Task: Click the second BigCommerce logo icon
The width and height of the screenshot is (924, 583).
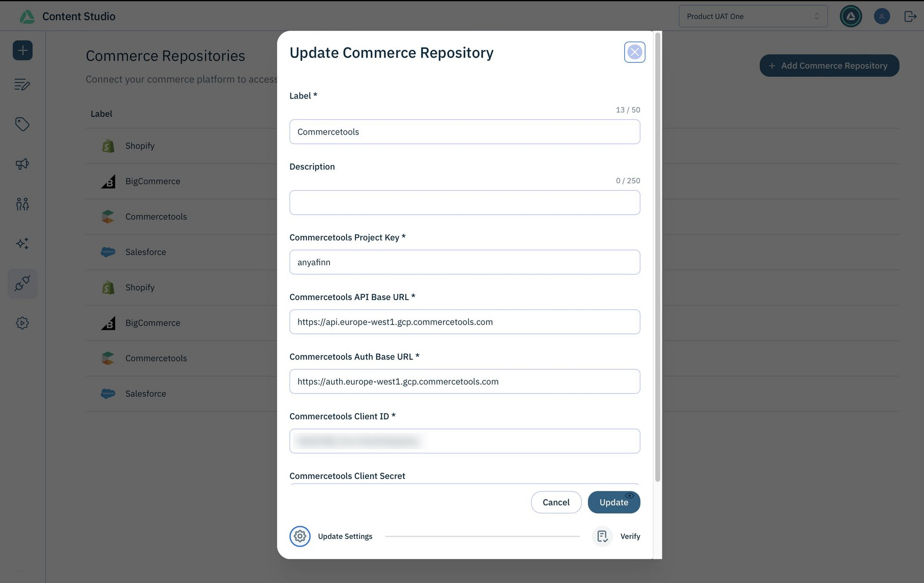Action: click(x=108, y=323)
